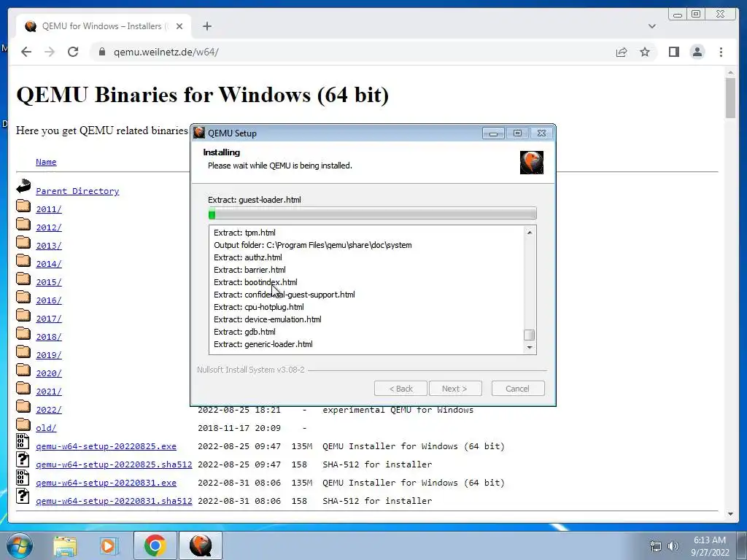Open the 2018/ directory link
The image size is (747, 560).
click(x=49, y=337)
